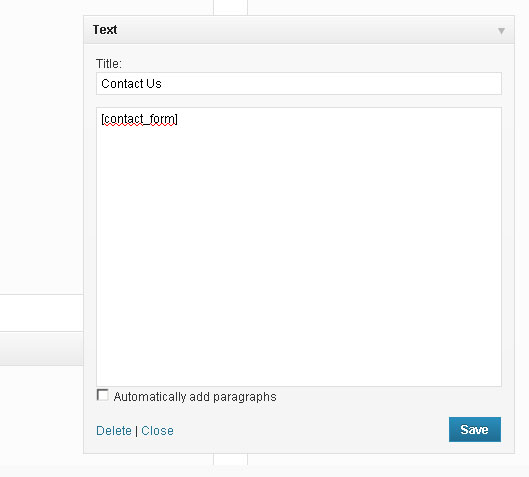Click the underlined word "form" in content
This screenshot has height=477, width=529.
pyautogui.click(x=162, y=119)
